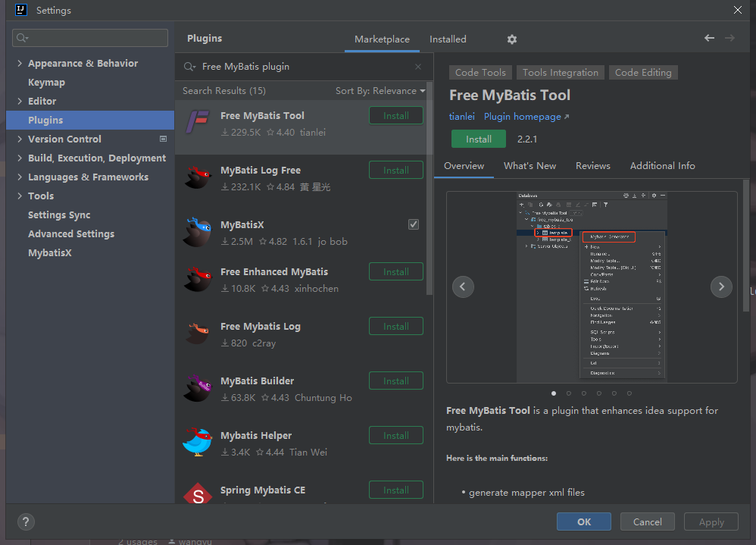Image resolution: width=756 pixels, height=545 pixels.
Task: Select fifth carousel page dot
Action: point(614,393)
